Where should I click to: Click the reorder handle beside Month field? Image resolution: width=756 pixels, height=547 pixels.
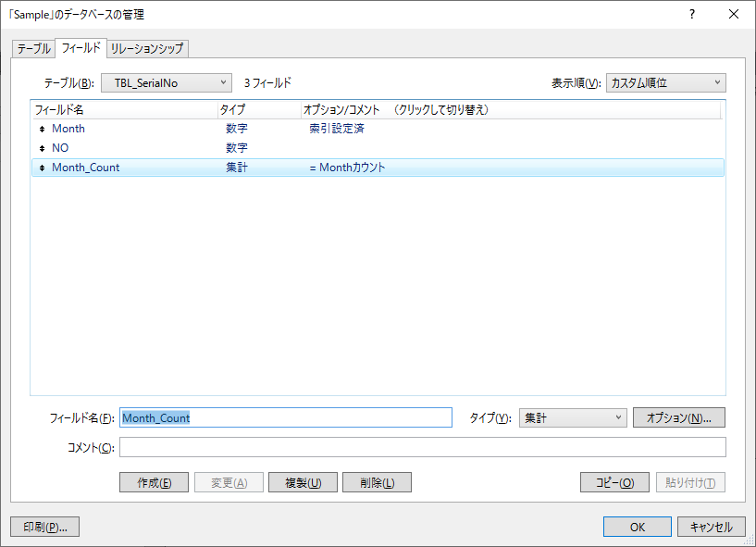43,129
